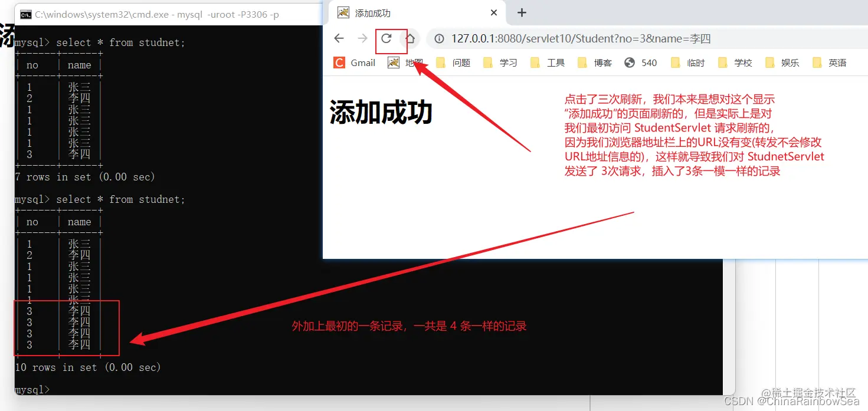Screen dimensions: 868x411
Task: Open the Gmail bookmark
Action: [x=354, y=62]
